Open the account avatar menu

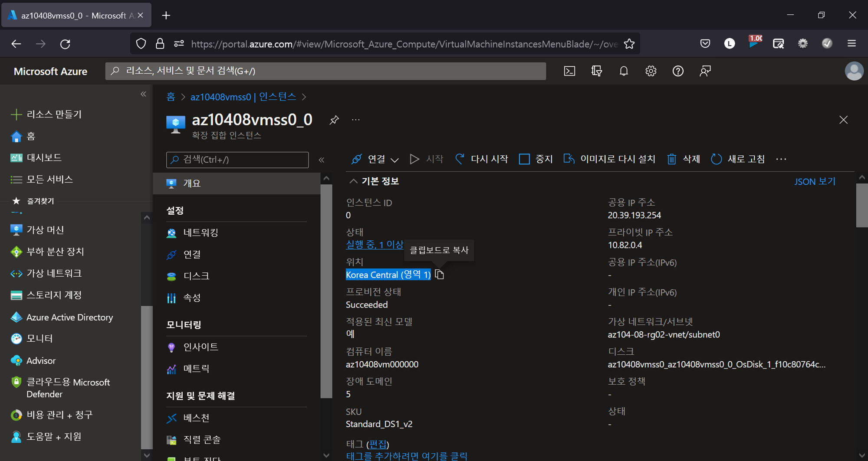pos(854,71)
